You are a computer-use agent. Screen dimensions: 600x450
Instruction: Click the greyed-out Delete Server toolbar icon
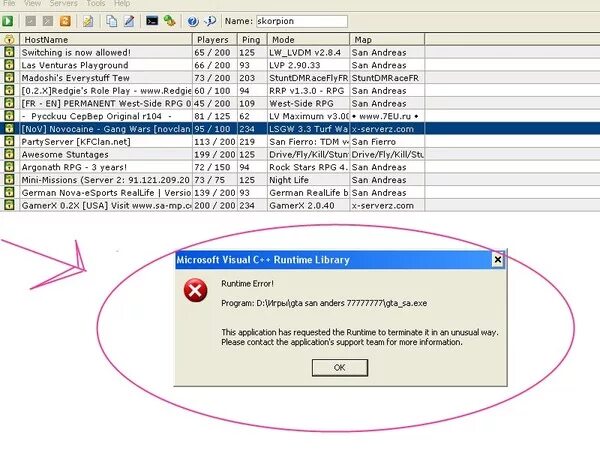point(48,21)
